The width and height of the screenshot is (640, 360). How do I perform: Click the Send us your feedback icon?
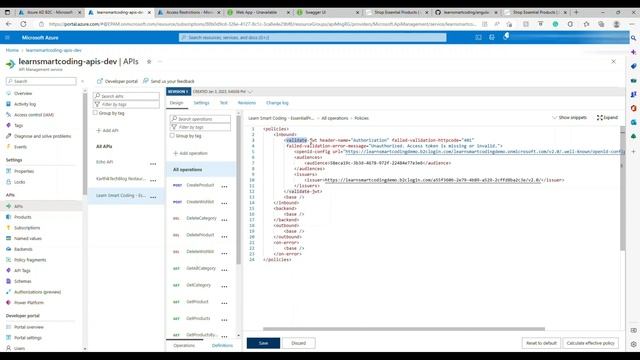[146, 81]
